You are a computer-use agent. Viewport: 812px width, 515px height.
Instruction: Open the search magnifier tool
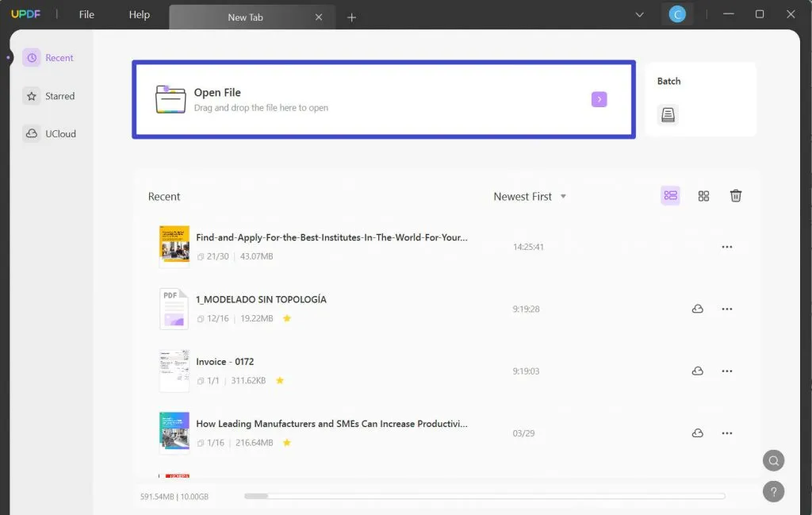773,460
